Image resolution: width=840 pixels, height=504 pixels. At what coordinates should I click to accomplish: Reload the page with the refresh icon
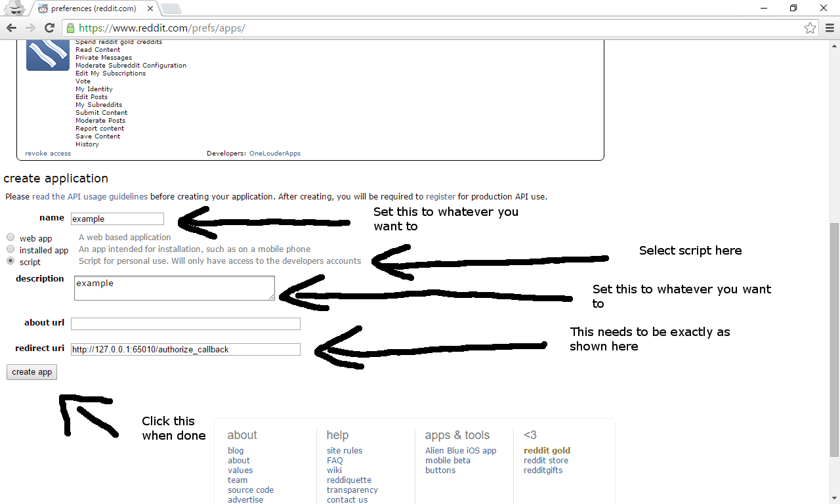click(x=49, y=28)
